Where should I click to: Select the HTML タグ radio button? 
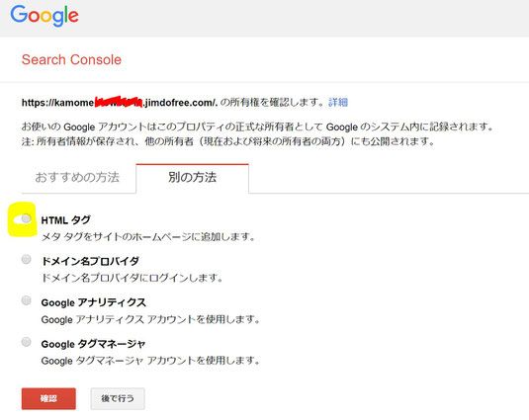pyautogui.click(x=26, y=218)
